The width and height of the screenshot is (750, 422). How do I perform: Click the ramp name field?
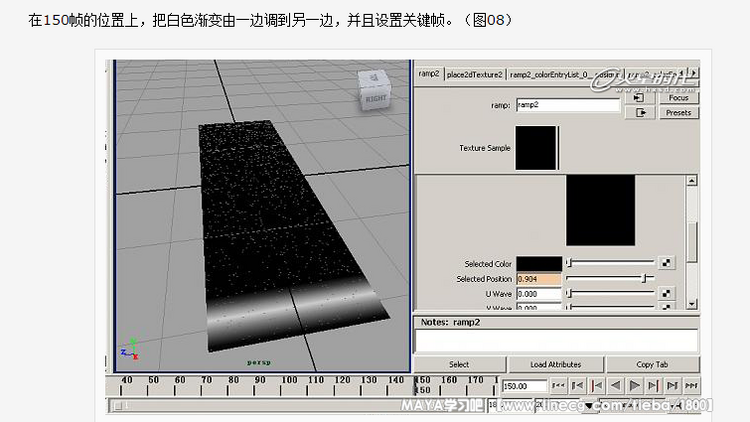click(x=568, y=105)
